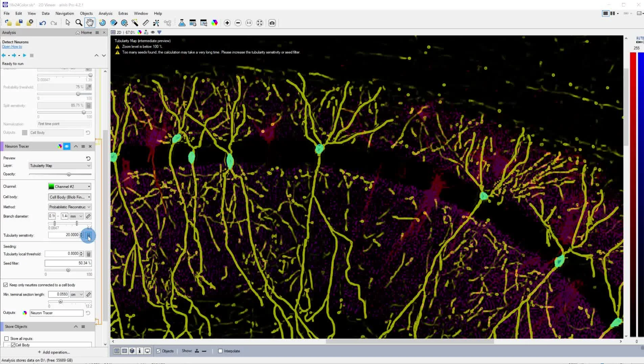Fit image to window
The height and width of the screenshot is (364, 644).
[260, 23]
